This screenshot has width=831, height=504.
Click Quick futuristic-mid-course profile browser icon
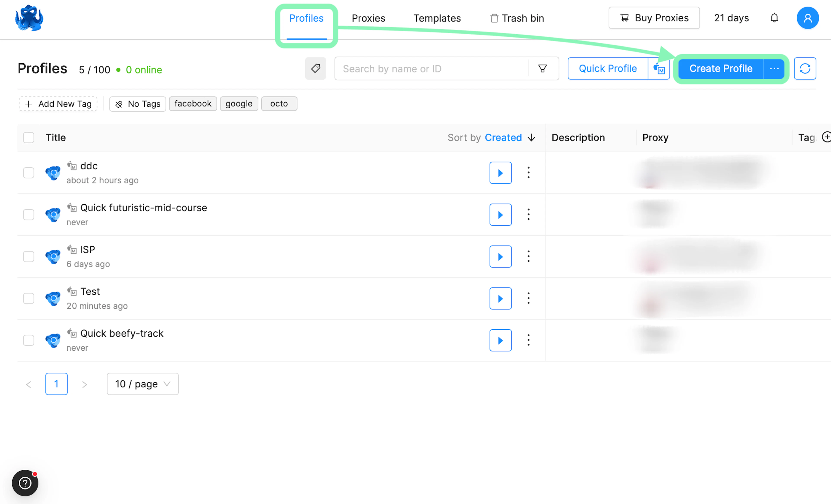[x=53, y=215]
